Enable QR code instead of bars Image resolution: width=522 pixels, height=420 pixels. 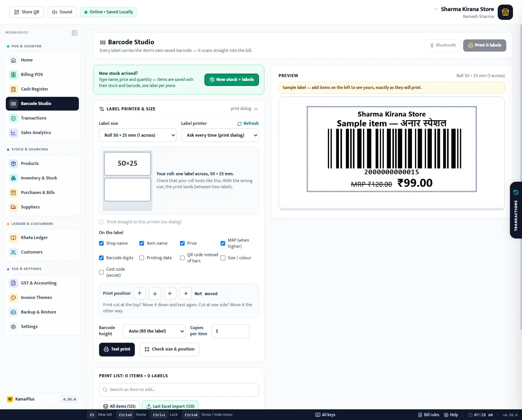182,258
